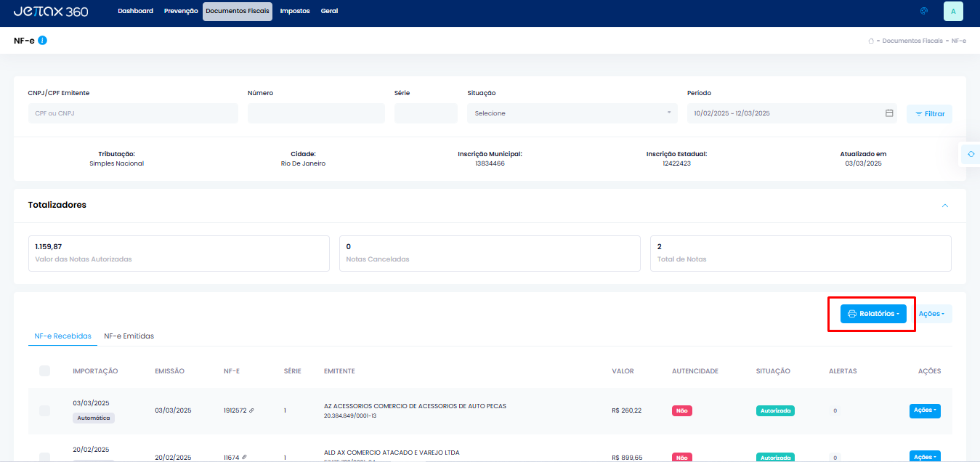The image size is (980, 462).
Task: Open the Relatórios dropdown button
Action: click(873, 314)
